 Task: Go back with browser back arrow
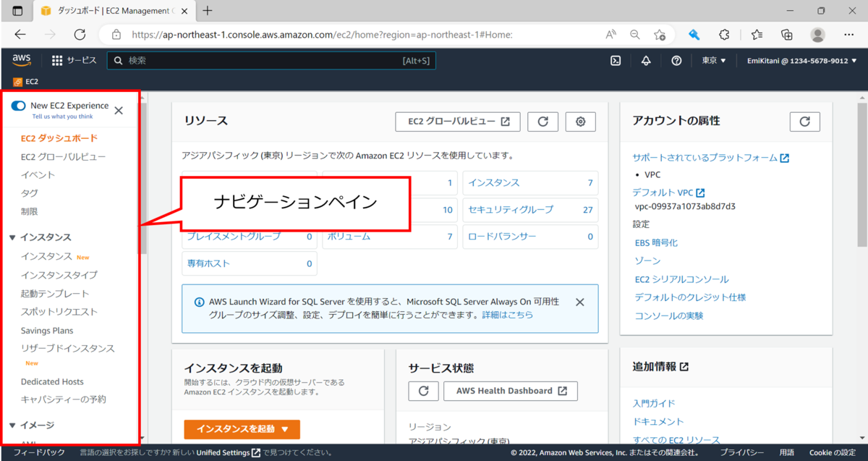click(20, 34)
